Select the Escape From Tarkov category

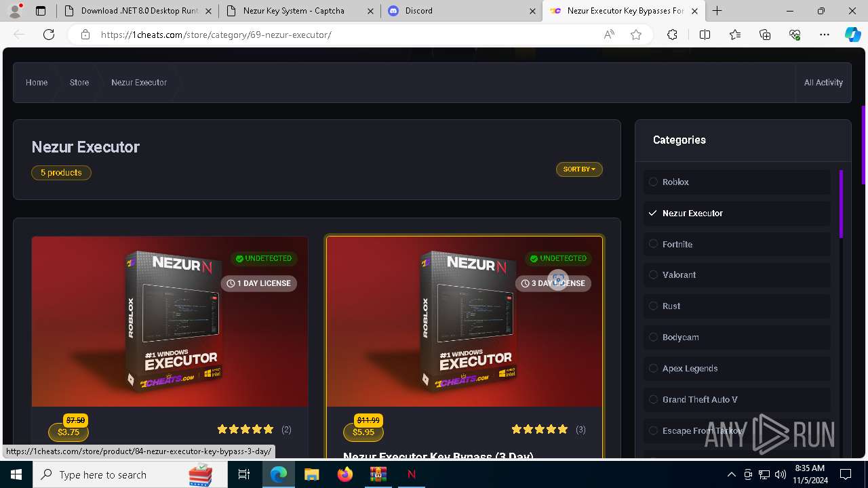tap(737, 430)
